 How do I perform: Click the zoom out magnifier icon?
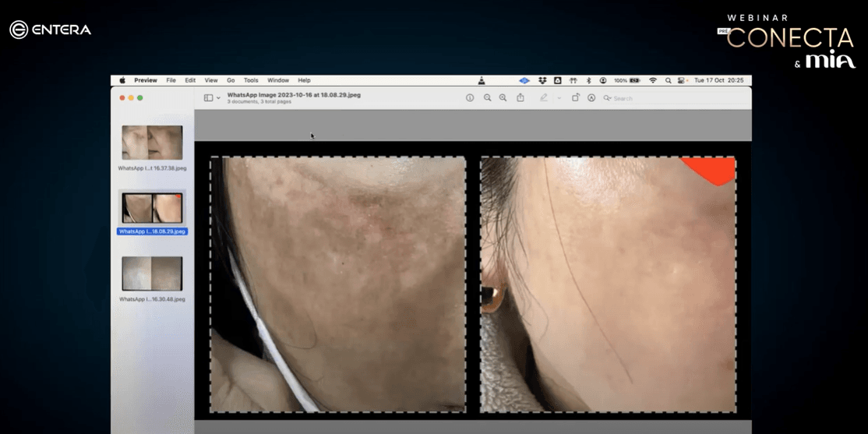[x=487, y=98]
